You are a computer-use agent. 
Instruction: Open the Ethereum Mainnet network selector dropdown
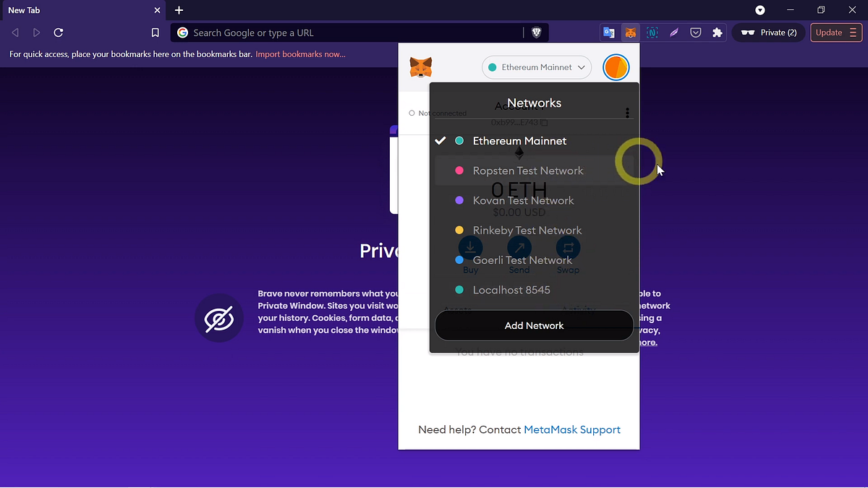[537, 67]
